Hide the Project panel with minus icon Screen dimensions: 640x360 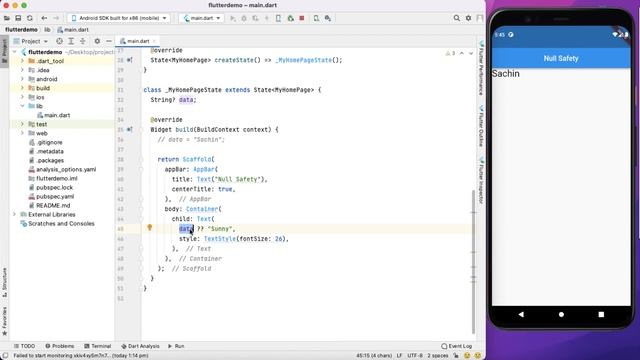click(109, 41)
